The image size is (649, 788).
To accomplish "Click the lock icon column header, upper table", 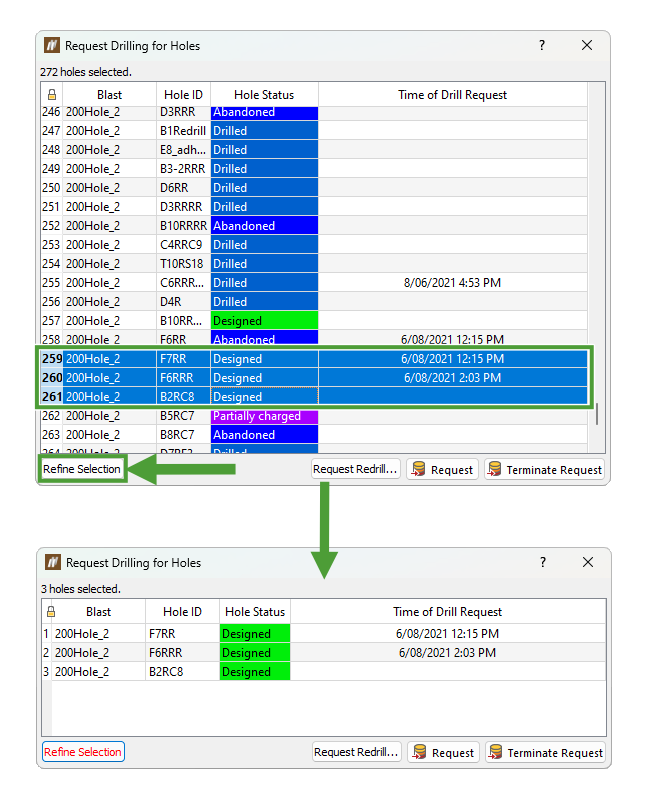I will click(x=52, y=94).
